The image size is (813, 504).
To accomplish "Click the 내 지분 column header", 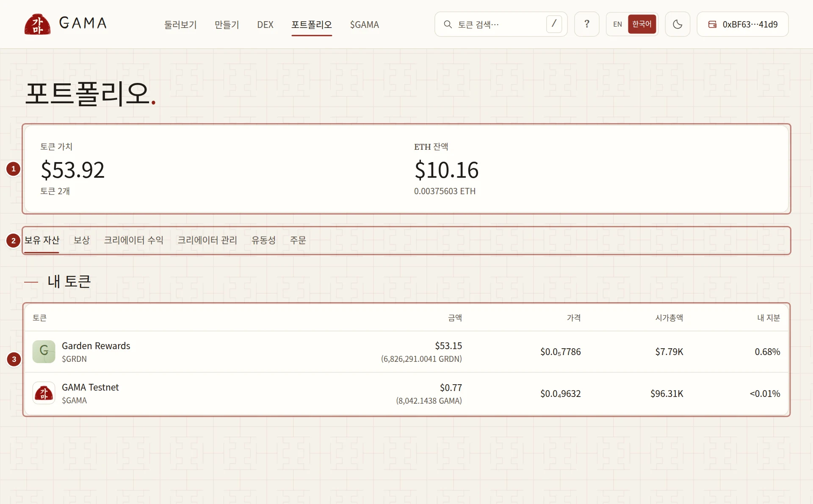I will click(768, 317).
